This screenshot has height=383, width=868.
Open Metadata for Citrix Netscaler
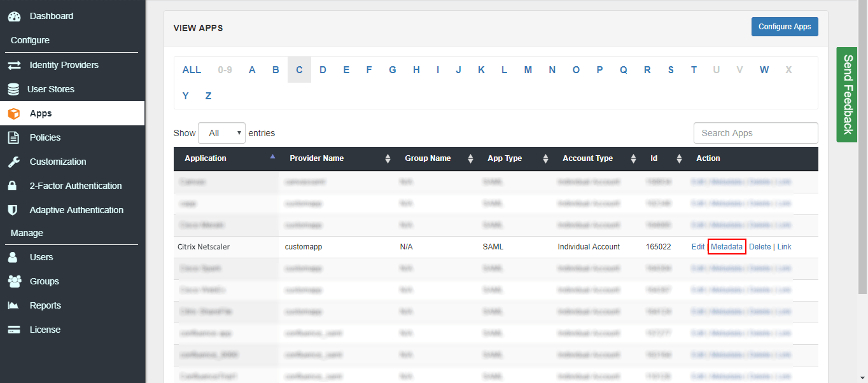(x=727, y=246)
